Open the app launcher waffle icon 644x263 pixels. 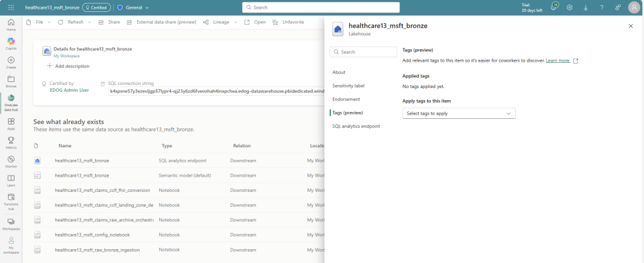(11, 8)
